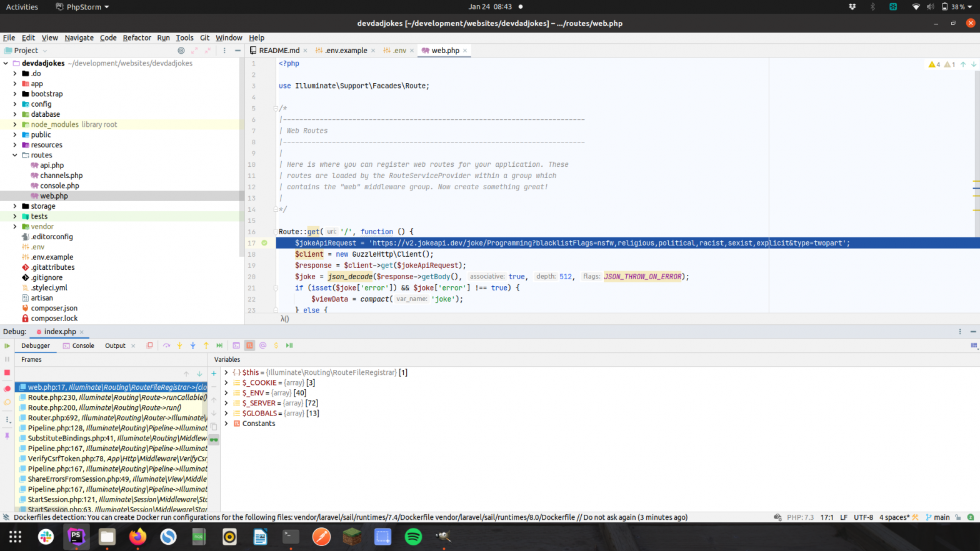
Task: Toggle Show Values Addresses at-sign icon
Action: (262, 345)
